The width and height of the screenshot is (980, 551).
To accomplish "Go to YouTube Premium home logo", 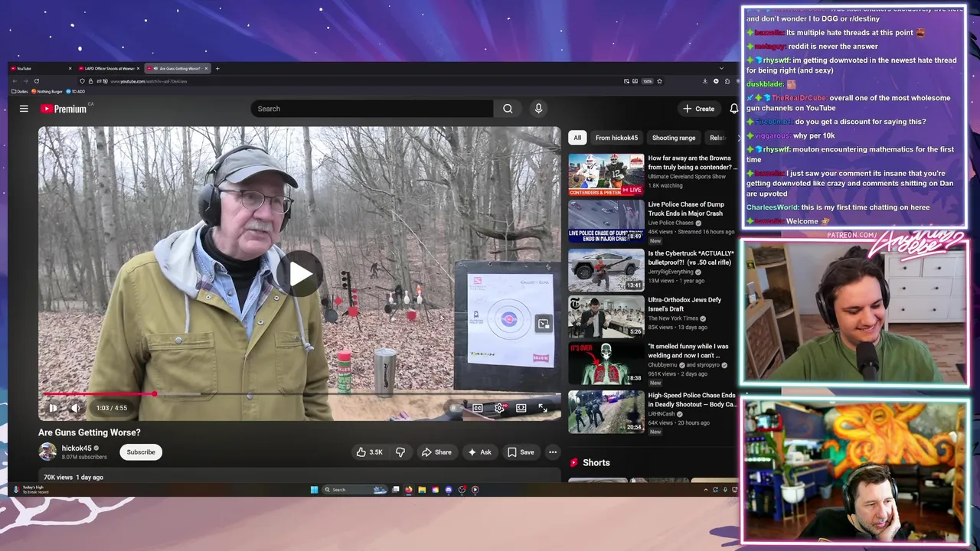I will point(65,109).
